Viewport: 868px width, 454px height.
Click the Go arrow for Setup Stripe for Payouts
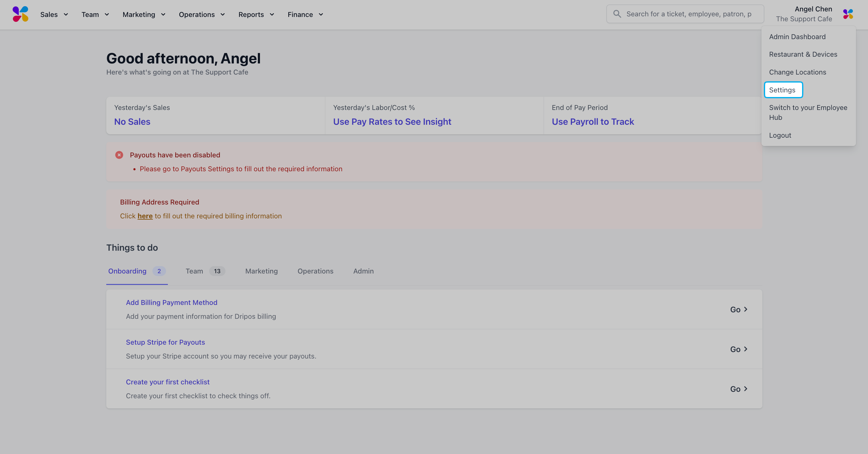(x=739, y=349)
